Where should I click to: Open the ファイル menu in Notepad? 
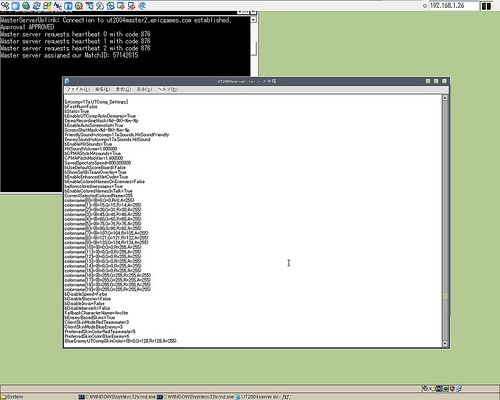(78, 89)
